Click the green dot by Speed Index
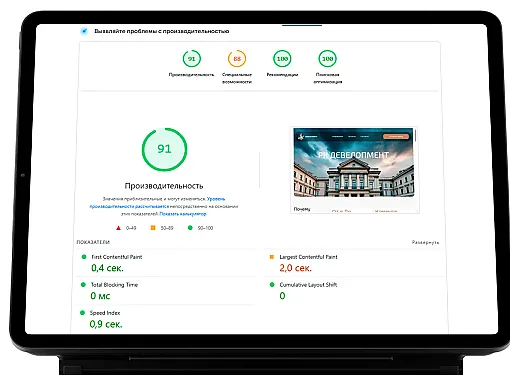 coord(82,313)
